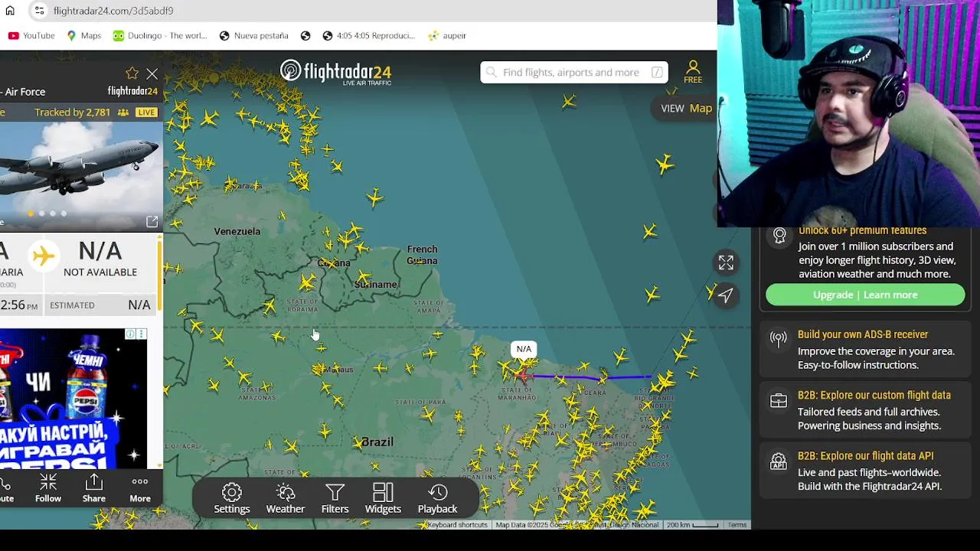The width and height of the screenshot is (980, 551).
Task: Click the Share flight icon
Action: click(x=94, y=488)
